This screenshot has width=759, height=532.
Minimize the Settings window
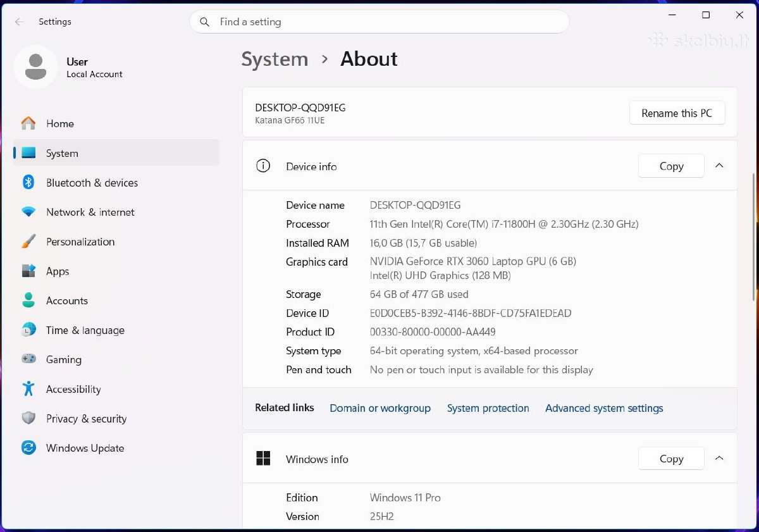pos(672,15)
